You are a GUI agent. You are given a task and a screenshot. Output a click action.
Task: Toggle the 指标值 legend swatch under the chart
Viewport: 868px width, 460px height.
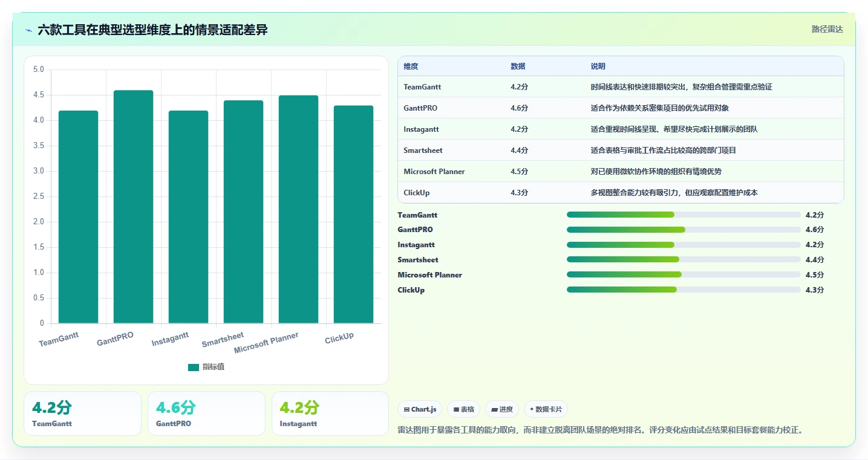click(x=194, y=367)
